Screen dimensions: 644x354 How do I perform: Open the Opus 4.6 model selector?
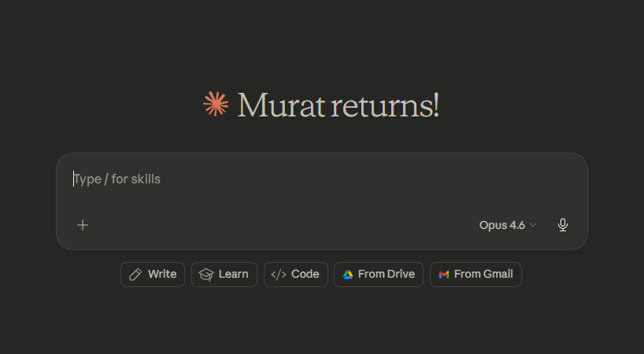click(508, 225)
